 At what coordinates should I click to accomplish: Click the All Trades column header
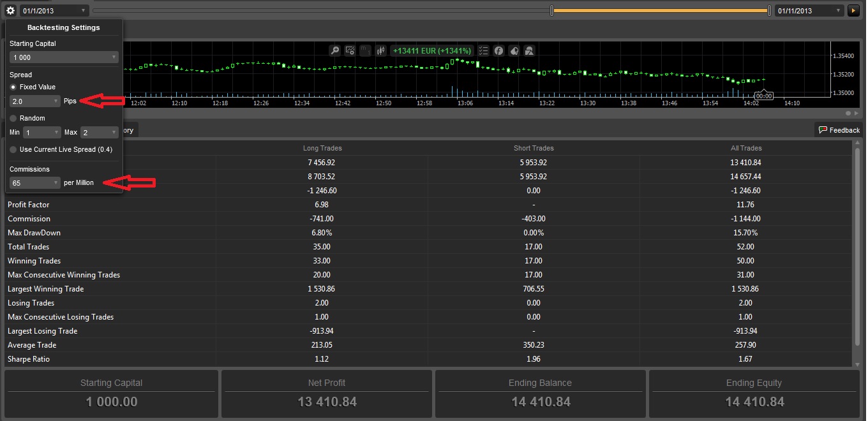click(x=746, y=148)
